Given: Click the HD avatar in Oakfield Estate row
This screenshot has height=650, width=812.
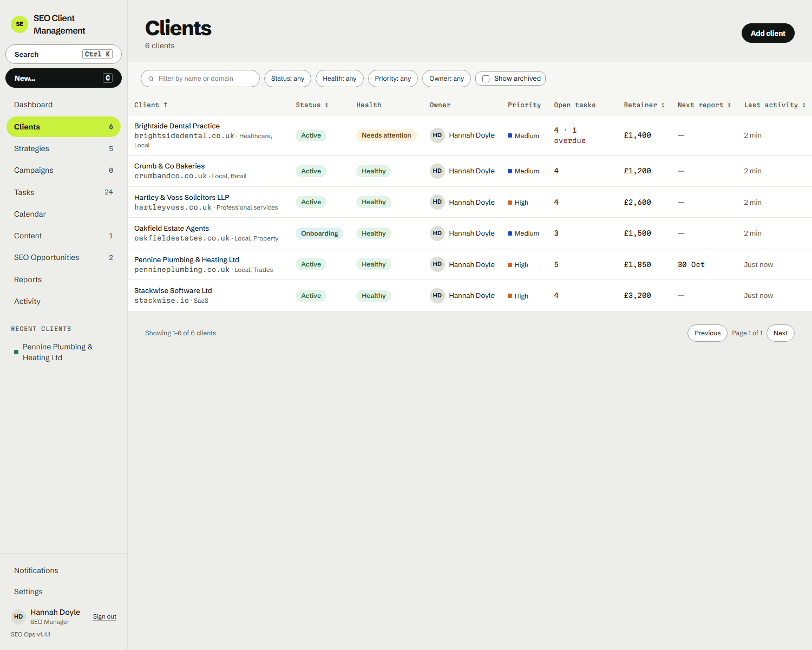Looking at the screenshot, I should [x=437, y=233].
